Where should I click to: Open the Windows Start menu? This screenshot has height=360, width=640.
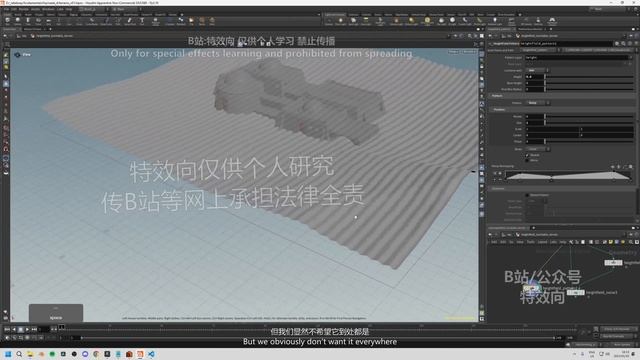click(x=8, y=354)
